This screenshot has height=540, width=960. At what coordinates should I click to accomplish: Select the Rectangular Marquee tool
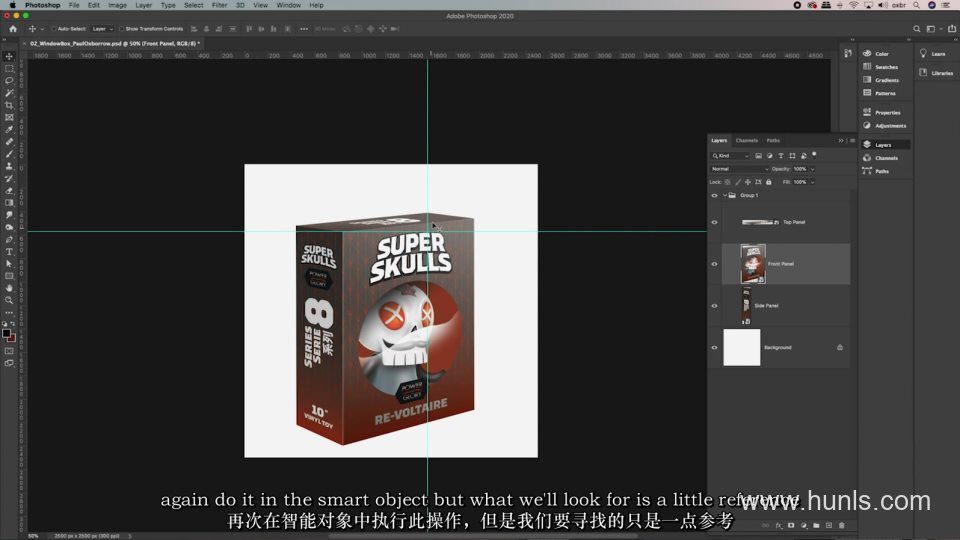click(9, 69)
